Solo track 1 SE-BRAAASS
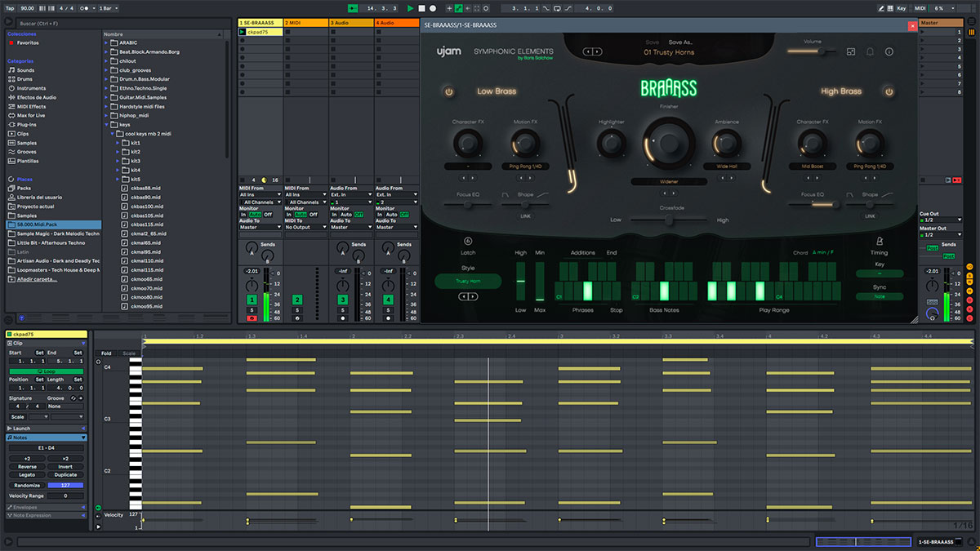Viewport: 980px width, 551px height. click(252, 310)
